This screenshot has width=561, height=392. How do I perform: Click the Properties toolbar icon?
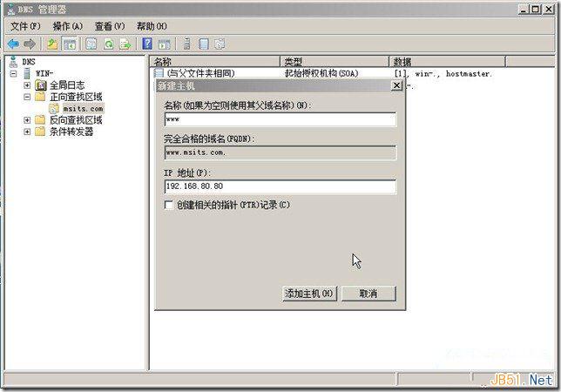[x=91, y=44]
